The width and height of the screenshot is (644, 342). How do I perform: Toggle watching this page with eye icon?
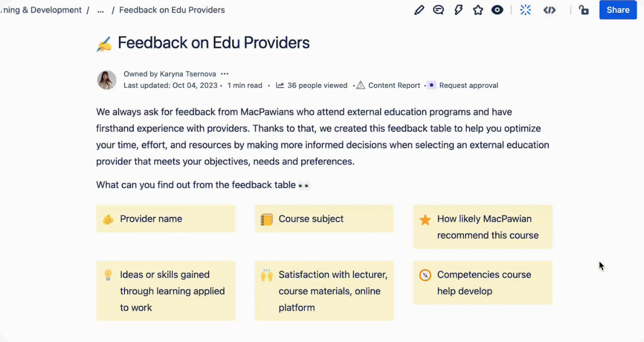click(497, 10)
